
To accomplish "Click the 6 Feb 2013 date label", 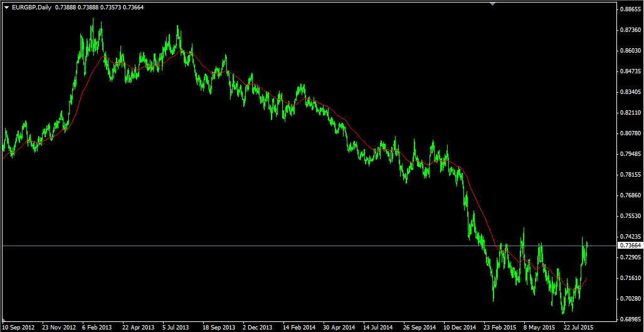I will 98,328.
